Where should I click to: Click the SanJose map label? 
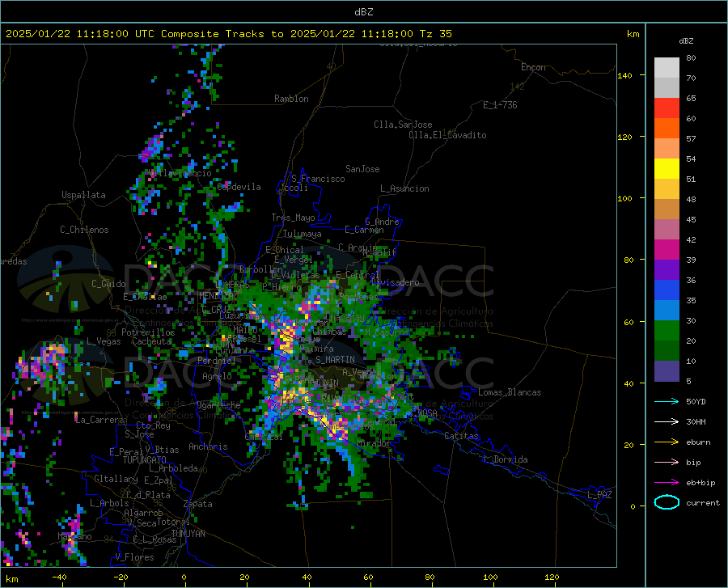(362, 169)
